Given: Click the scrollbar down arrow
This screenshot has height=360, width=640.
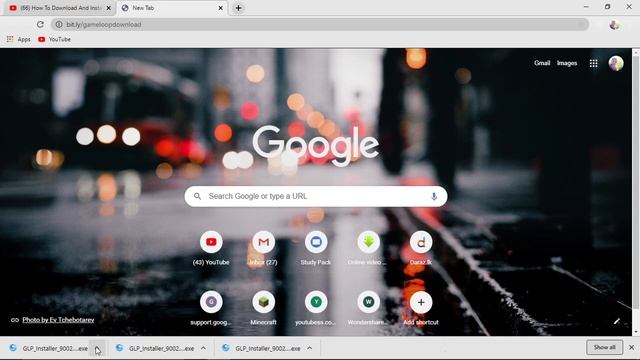Looking at the screenshot, I should click(x=636, y=332).
